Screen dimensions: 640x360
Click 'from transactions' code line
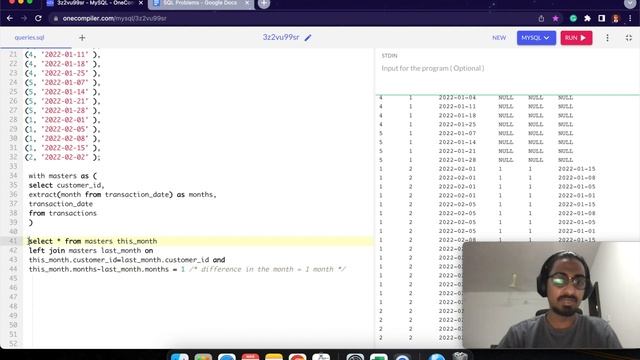(62, 213)
